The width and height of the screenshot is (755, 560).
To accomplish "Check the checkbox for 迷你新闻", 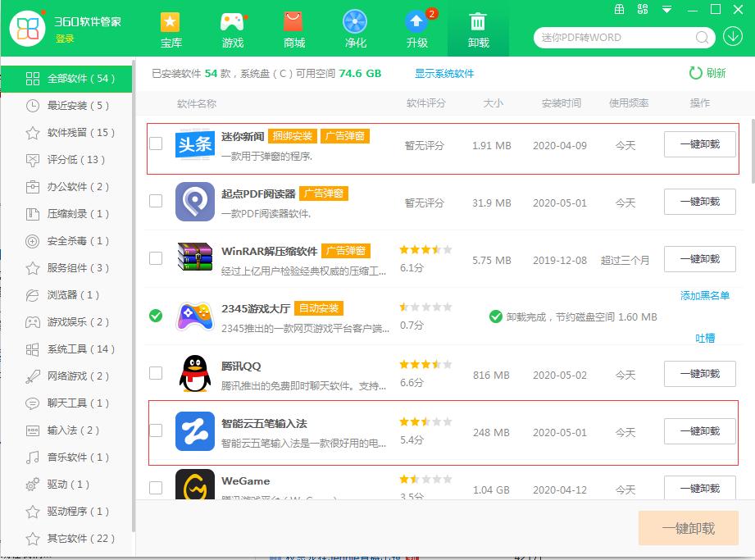I will [x=156, y=144].
